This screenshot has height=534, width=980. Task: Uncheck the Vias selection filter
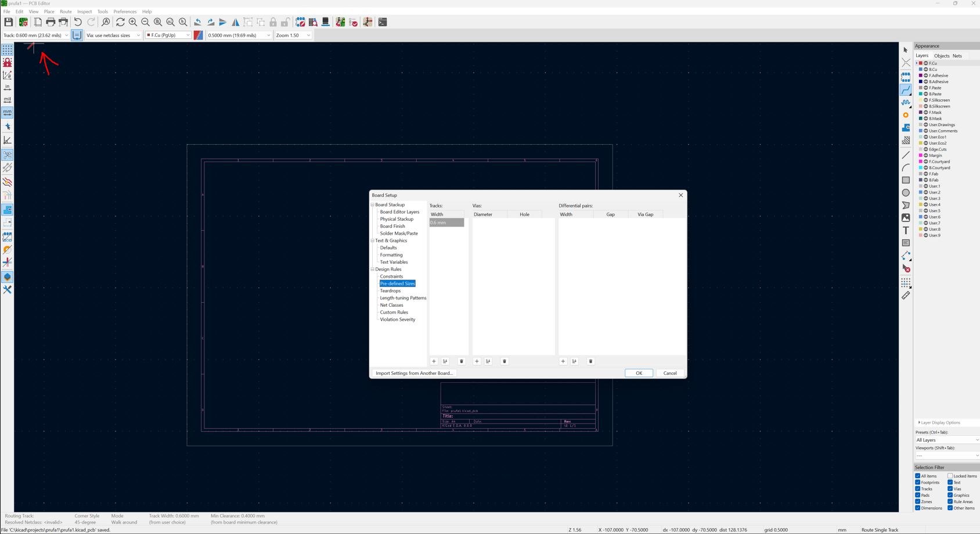tap(950, 489)
